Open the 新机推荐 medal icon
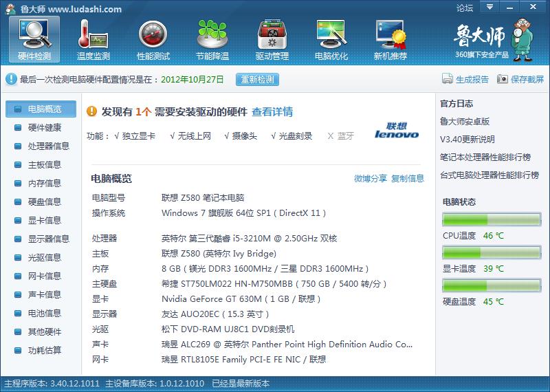Viewport: 550px width, 392px height. 390,39
